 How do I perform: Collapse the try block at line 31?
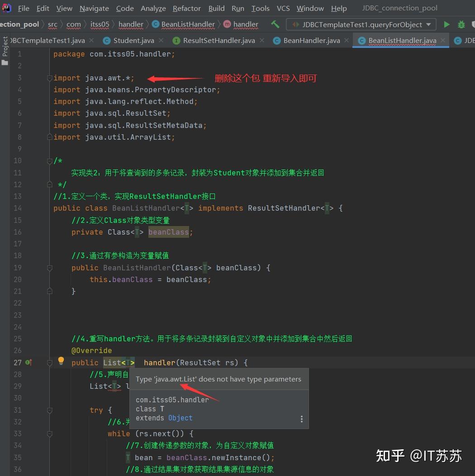coord(50,410)
